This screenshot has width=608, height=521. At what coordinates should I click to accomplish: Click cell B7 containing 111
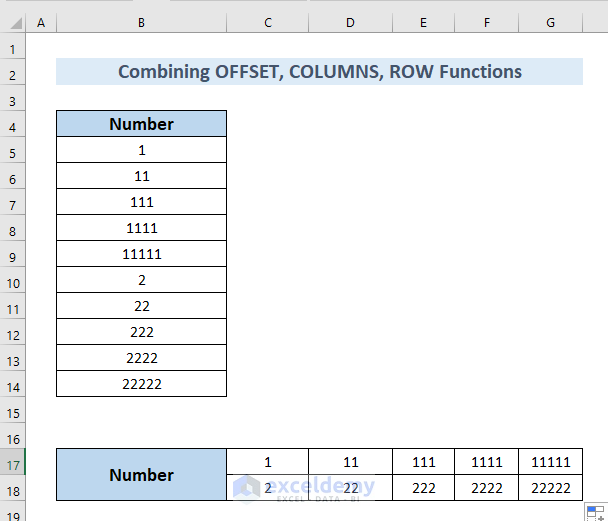142,202
